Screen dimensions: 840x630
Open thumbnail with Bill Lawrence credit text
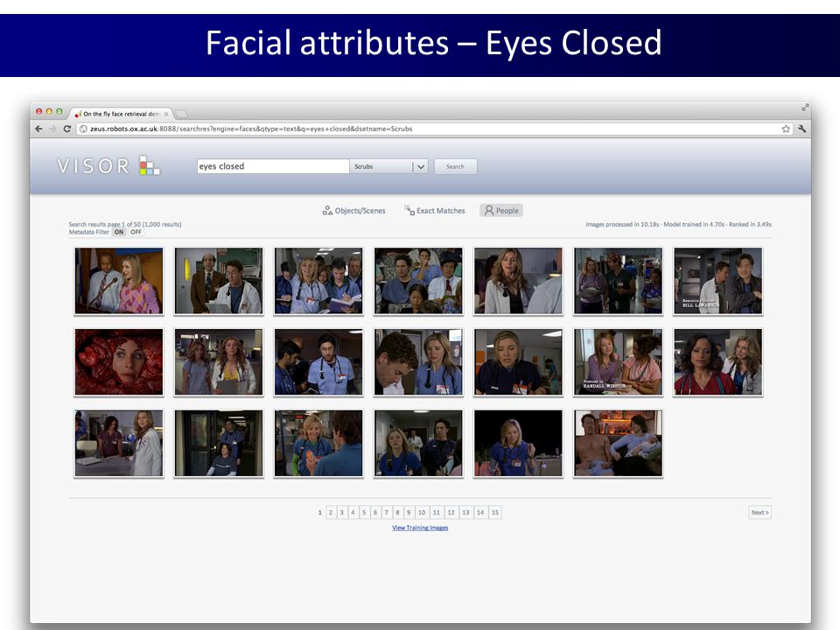(717, 281)
